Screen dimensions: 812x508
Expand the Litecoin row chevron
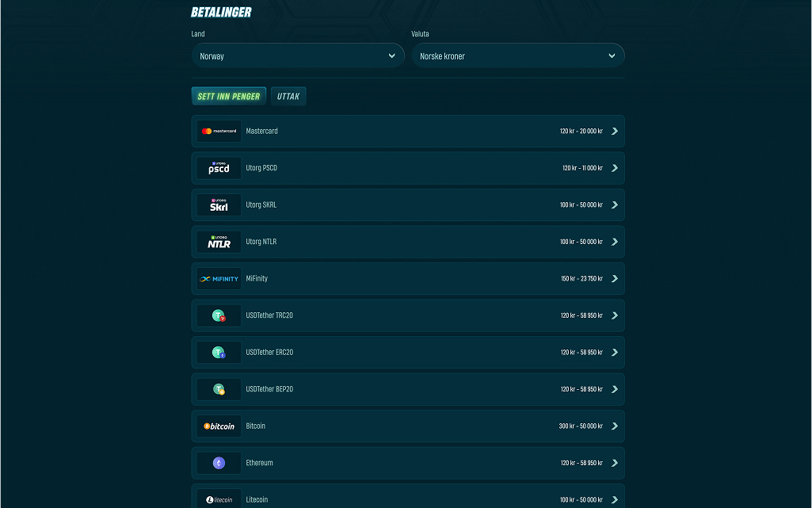point(615,500)
